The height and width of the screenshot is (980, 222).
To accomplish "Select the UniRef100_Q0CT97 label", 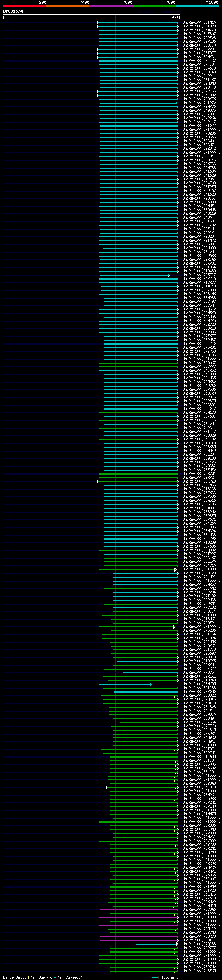I will [199, 302].
